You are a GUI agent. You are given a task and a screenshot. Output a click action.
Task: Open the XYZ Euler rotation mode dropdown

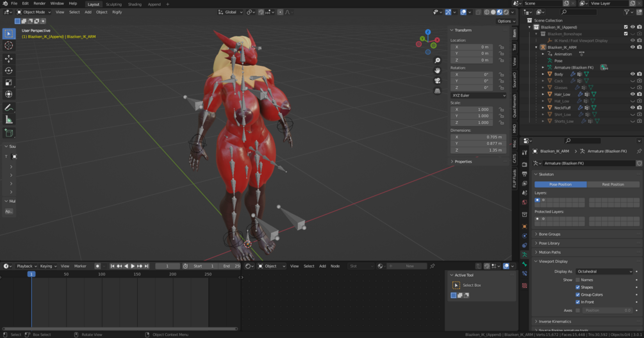pos(478,95)
